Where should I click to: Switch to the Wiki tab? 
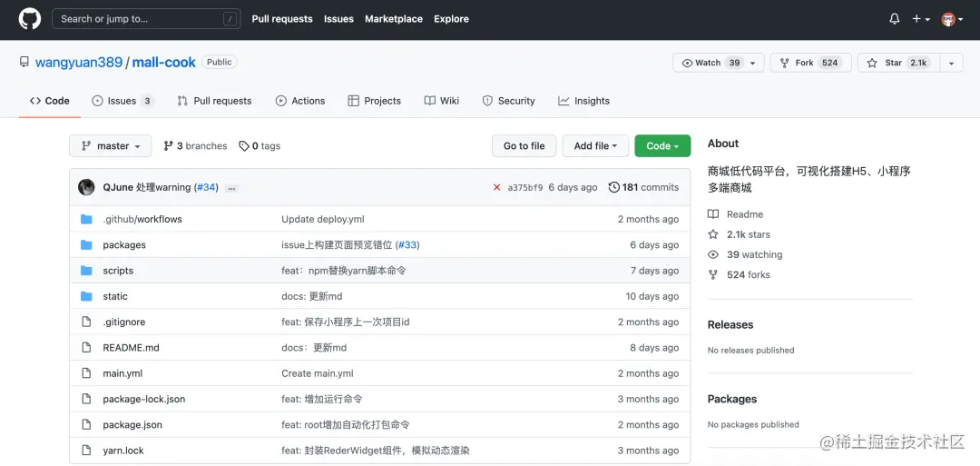pyautogui.click(x=442, y=101)
